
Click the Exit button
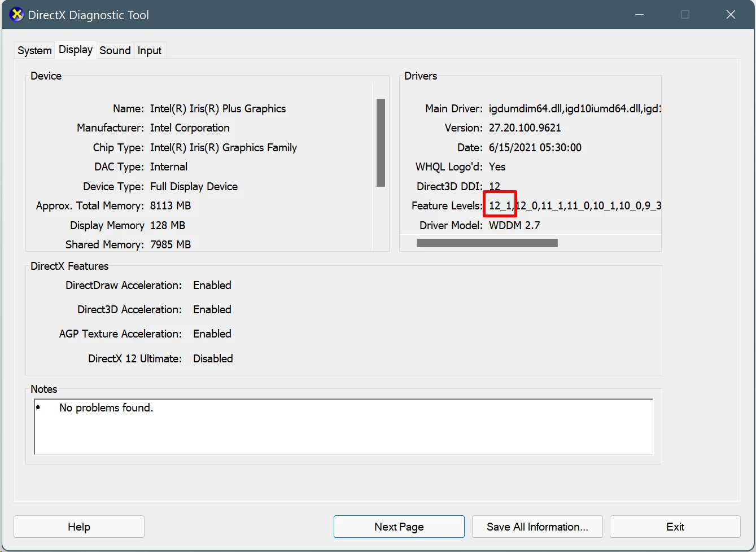(675, 527)
